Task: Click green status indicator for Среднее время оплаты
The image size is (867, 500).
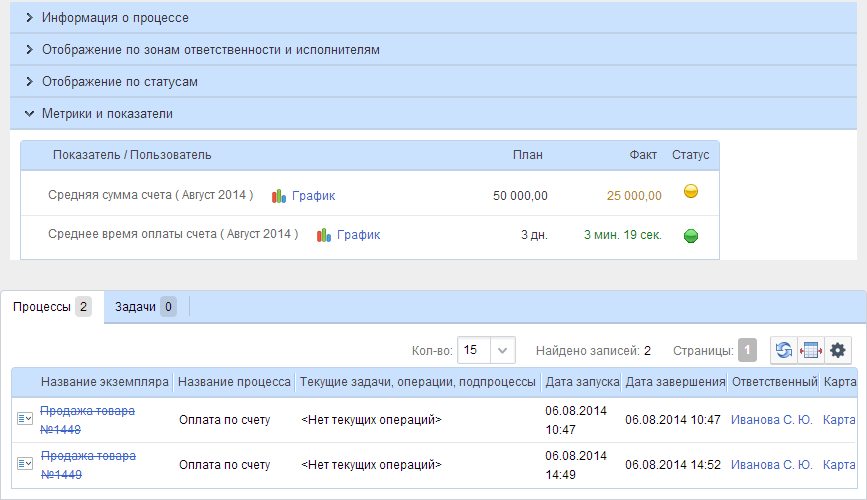Action: 690,236
